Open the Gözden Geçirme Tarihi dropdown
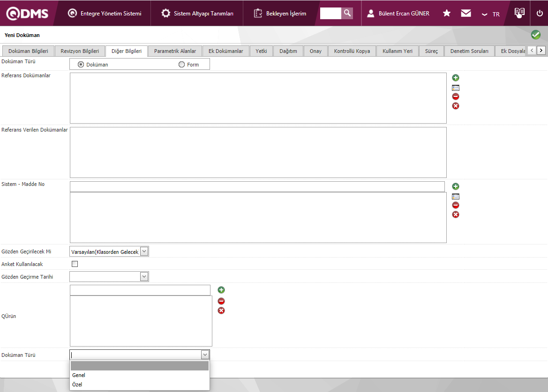This screenshot has height=392, width=548. 144,277
